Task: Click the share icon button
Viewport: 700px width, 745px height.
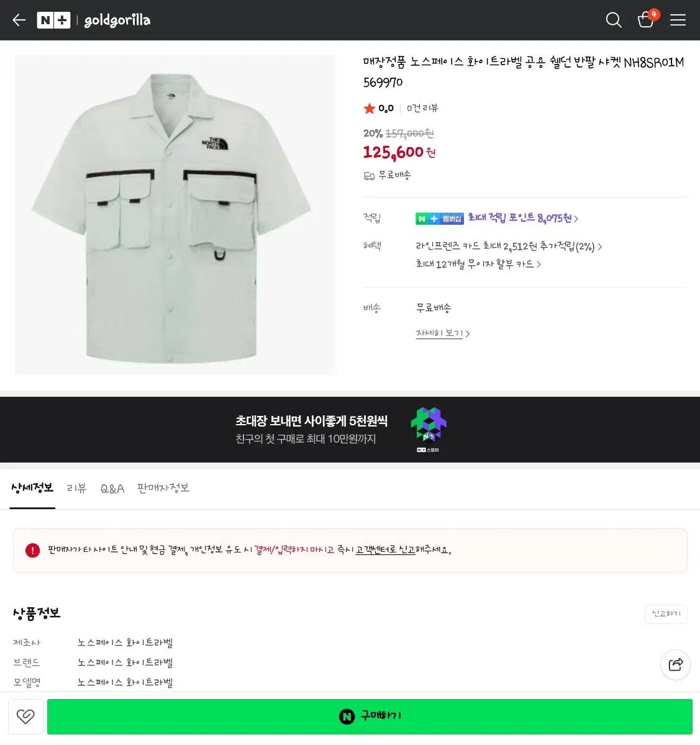Action: (675, 664)
